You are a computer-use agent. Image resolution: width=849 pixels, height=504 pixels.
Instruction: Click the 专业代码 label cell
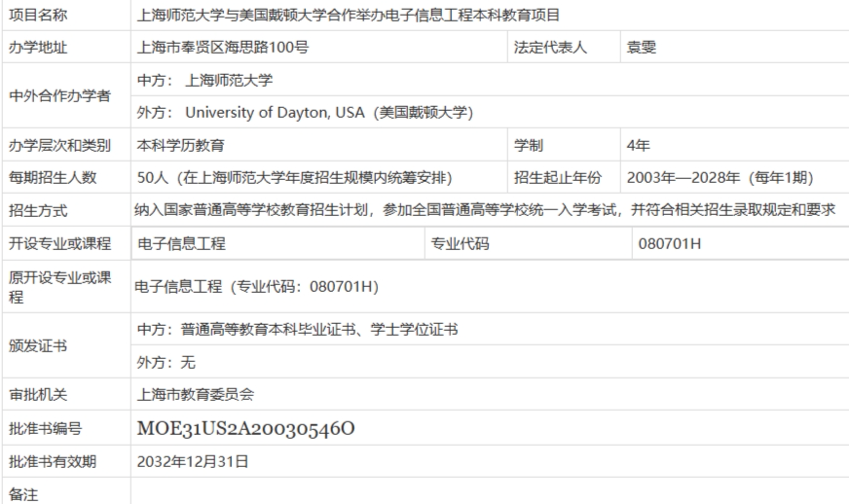point(460,244)
